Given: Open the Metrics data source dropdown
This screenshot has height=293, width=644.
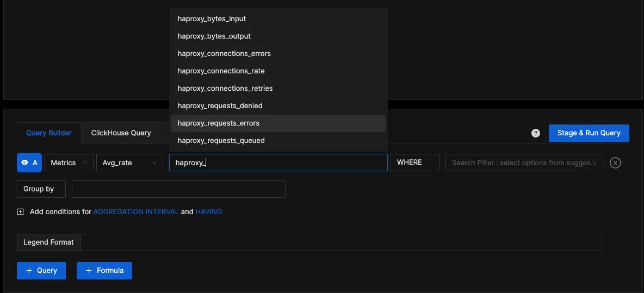Looking at the screenshot, I should coord(69,163).
